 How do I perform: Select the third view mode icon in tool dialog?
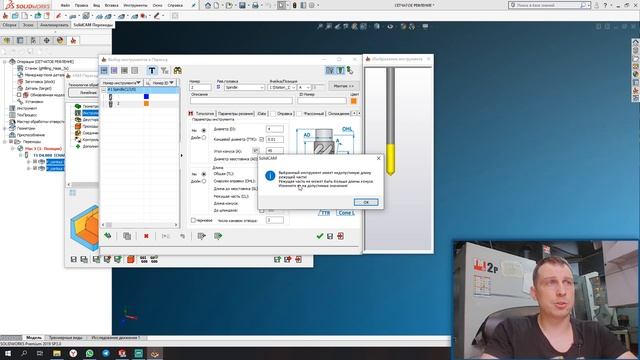[x=124, y=71]
